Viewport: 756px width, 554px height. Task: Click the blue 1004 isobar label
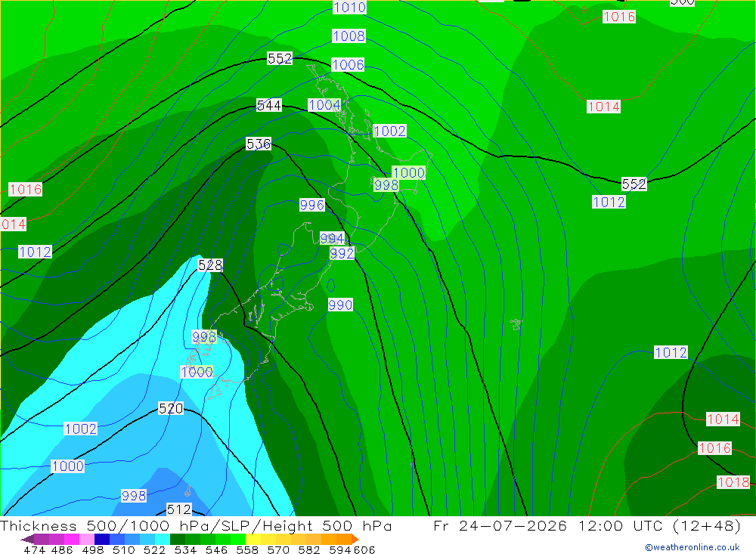point(324,104)
